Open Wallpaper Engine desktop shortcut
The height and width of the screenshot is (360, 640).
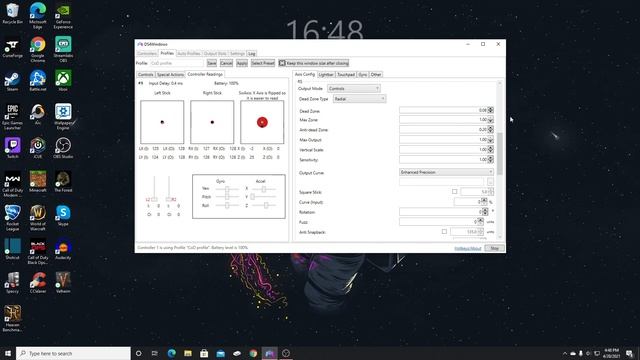coord(63,117)
